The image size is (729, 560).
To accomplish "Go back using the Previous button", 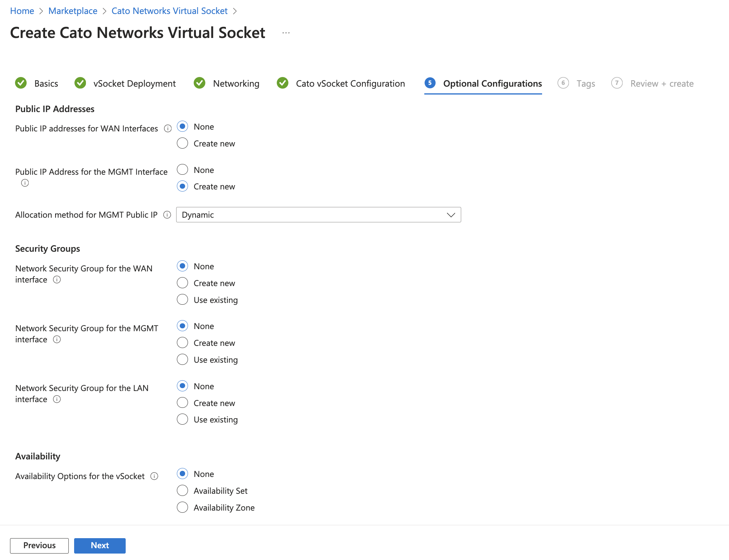I will (39, 545).
